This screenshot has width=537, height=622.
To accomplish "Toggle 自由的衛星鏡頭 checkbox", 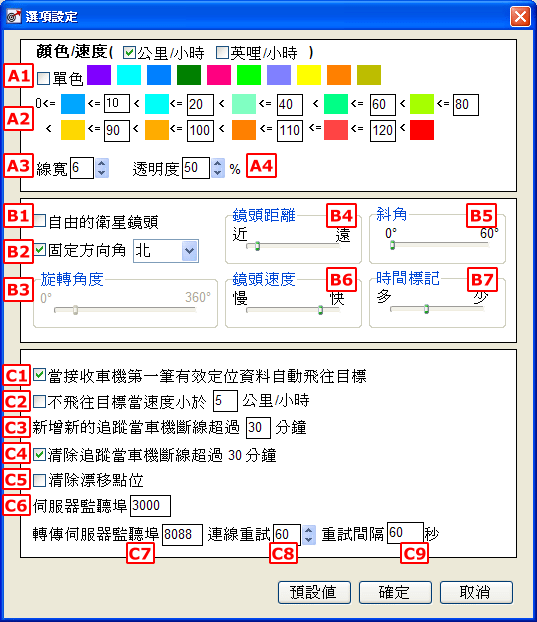I will (x=40, y=221).
